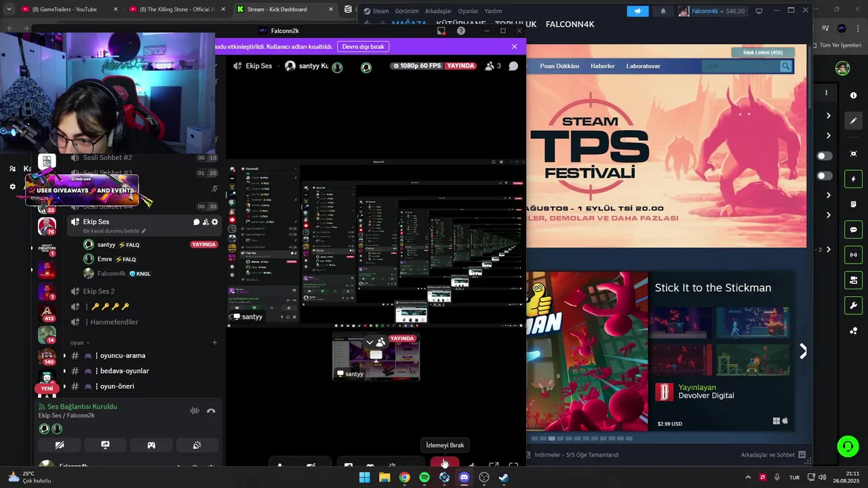Join oyuncu-arama text channel
This screenshot has height=488, width=868.
[x=122, y=356]
